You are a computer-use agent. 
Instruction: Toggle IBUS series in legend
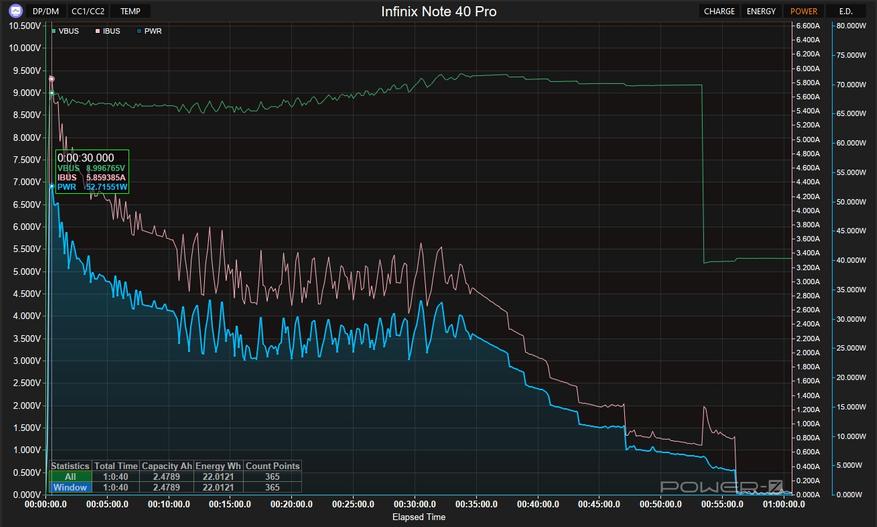pos(108,31)
